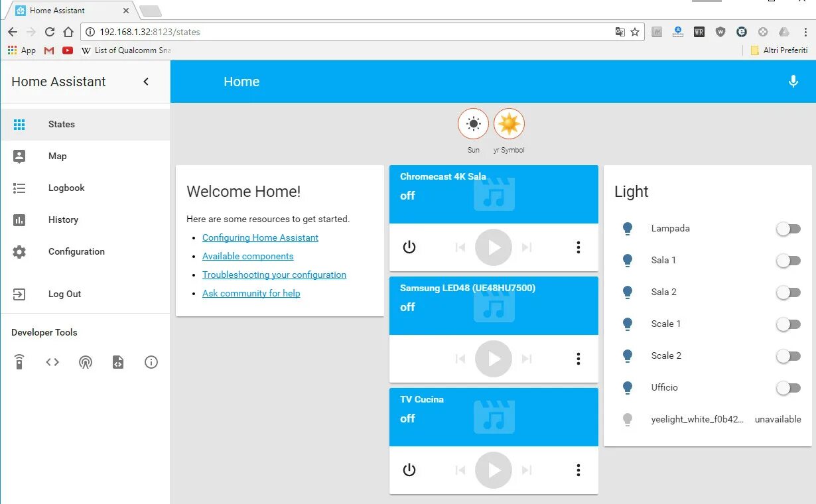816x504 pixels.
Task: Toggle the Sala 2 light switch
Action: [x=788, y=292]
